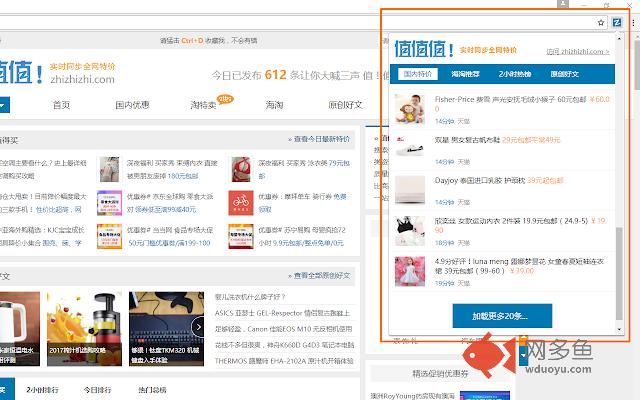Click the white sneaker product thumbnail
Screen dimensions: 640x400
(x=410, y=147)
